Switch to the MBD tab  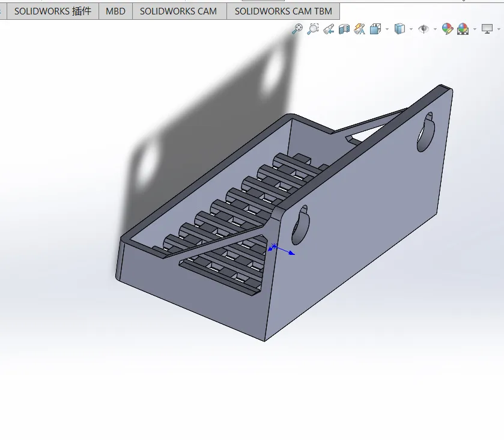[x=115, y=11]
